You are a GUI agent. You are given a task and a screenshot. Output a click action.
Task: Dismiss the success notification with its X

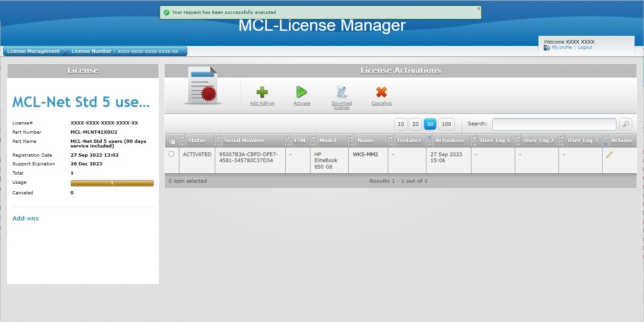pyautogui.click(x=478, y=8)
